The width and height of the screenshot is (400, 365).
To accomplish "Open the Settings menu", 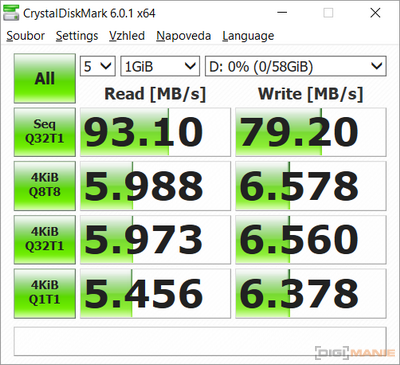I will coord(77,36).
